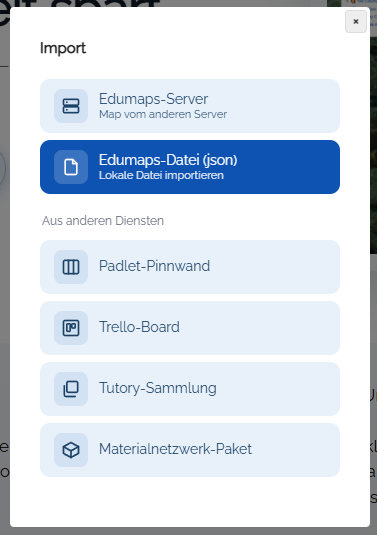Click the server icon beside Edumaps-Server
Image resolution: width=377 pixels, height=535 pixels.
coord(71,106)
